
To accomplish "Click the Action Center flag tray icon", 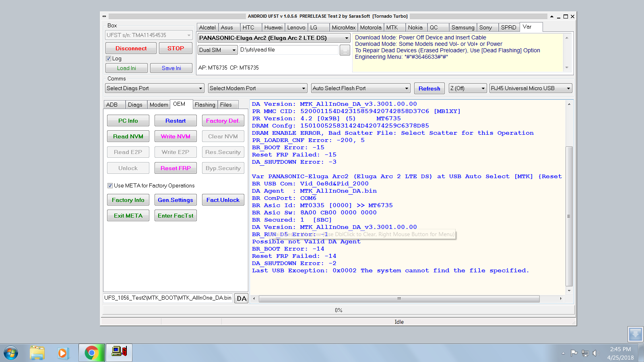I will coord(574,353).
